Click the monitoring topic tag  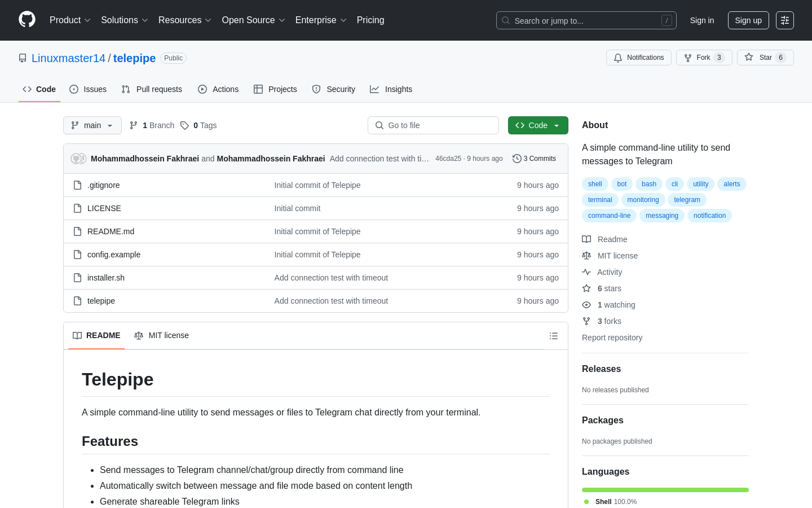tap(643, 200)
